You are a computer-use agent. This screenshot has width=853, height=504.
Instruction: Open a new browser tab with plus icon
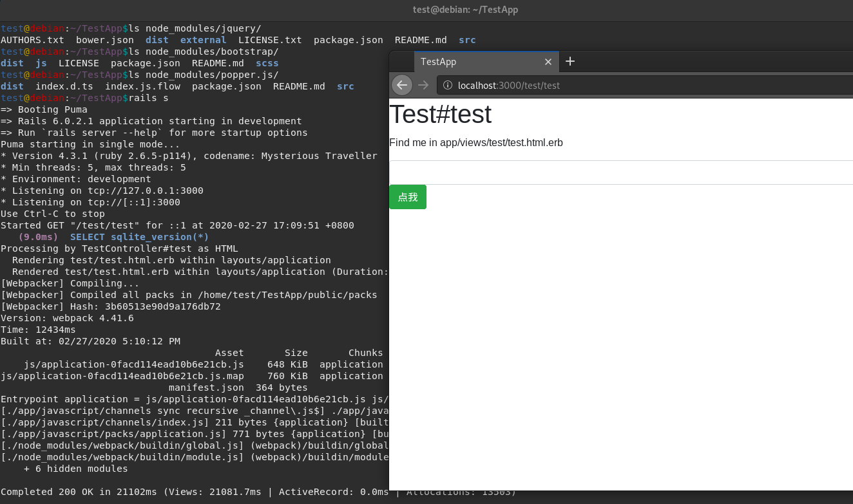[x=570, y=62]
